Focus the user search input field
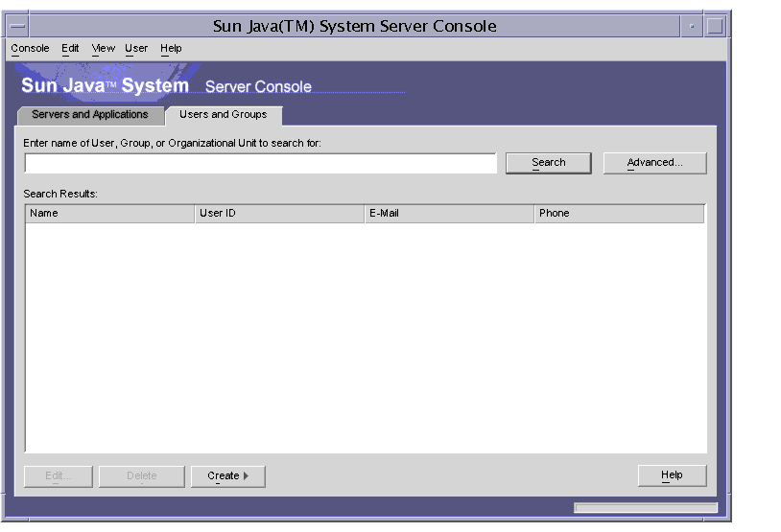Viewport: 781px width, 532px height. click(x=261, y=163)
